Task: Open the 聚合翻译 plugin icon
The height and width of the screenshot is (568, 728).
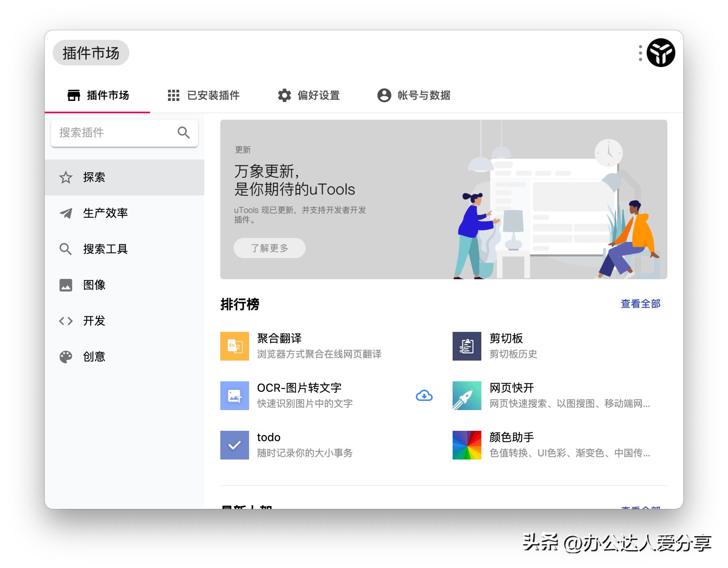Action: point(234,346)
